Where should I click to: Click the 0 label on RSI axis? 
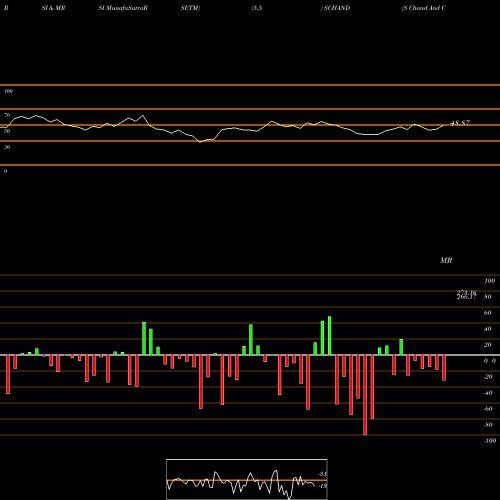point(5,171)
